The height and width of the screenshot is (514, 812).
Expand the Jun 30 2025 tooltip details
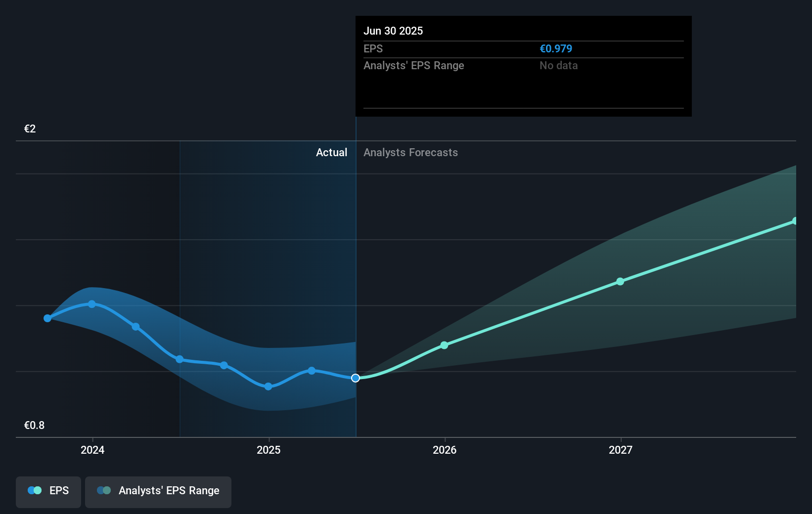tap(523, 67)
